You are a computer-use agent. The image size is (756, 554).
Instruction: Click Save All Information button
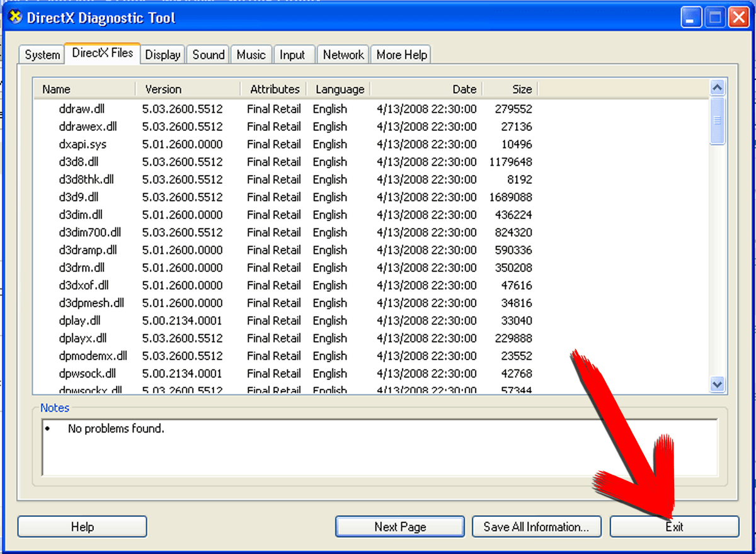pos(536,527)
